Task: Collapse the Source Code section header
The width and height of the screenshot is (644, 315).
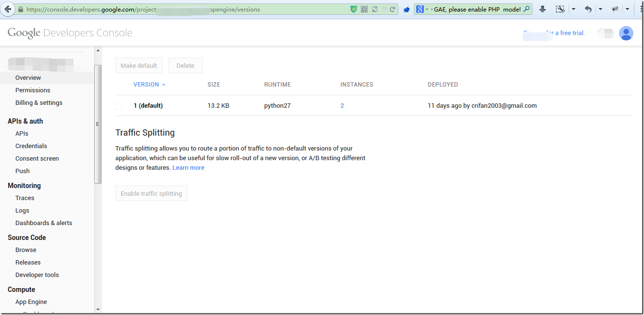Action: pos(27,238)
